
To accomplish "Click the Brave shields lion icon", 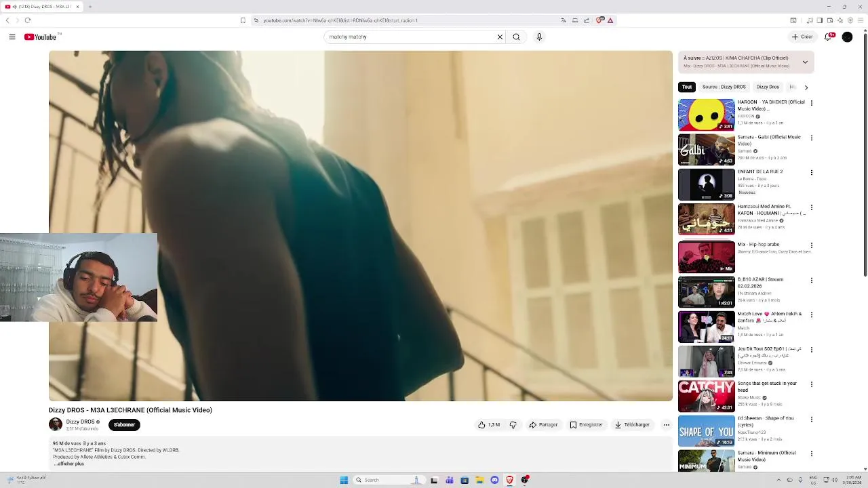I will point(599,20).
